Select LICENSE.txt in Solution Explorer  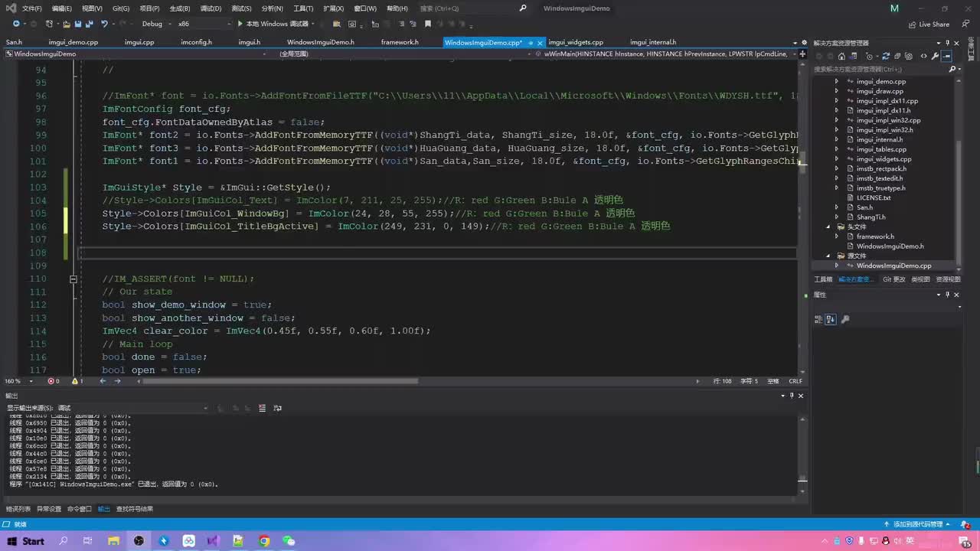tap(874, 197)
